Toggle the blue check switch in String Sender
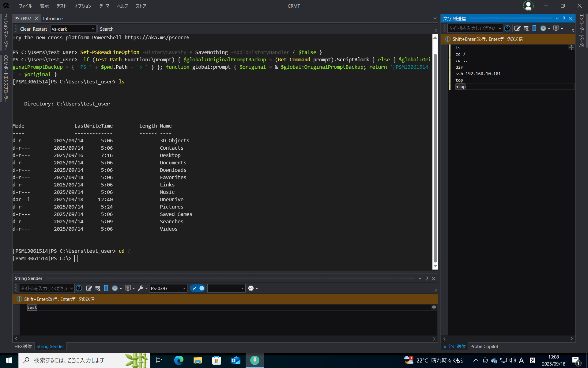Image resolution: width=588 pixels, height=368 pixels. 198,288
